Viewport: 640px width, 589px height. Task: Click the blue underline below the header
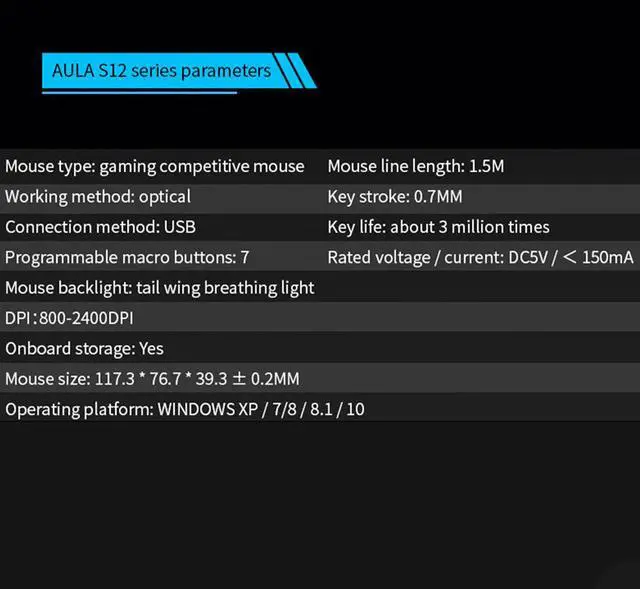(138, 93)
